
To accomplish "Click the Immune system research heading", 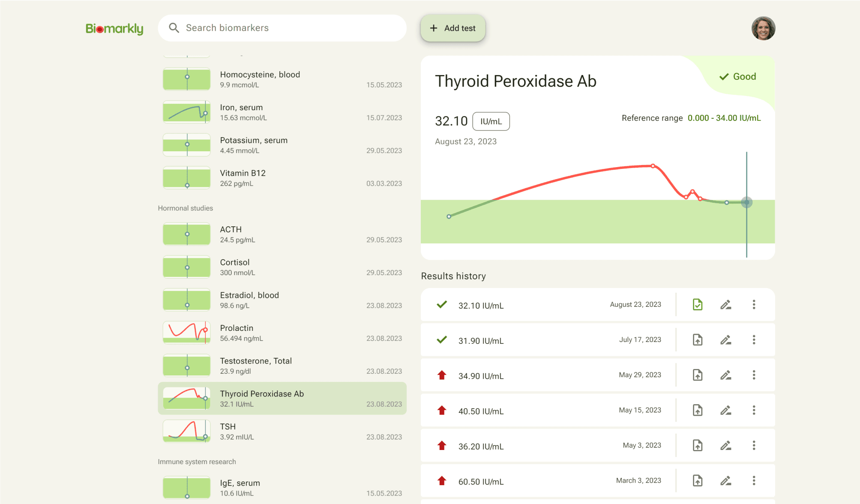I will tap(197, 462).
